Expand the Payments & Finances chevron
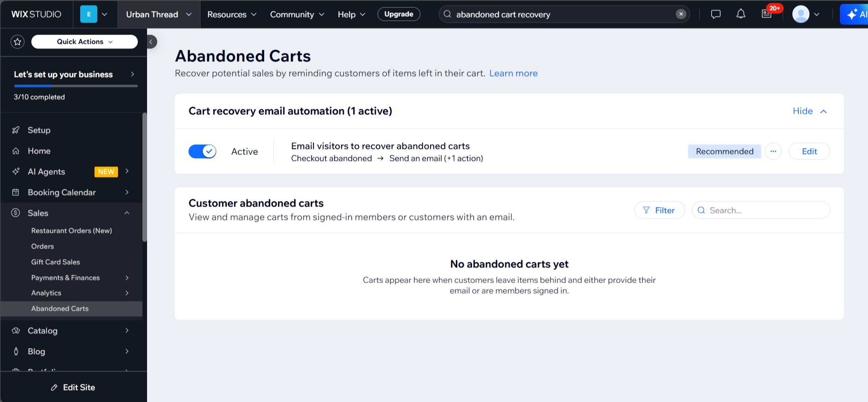The width and height of the screenshot is (868, 402). click(127, 278)
